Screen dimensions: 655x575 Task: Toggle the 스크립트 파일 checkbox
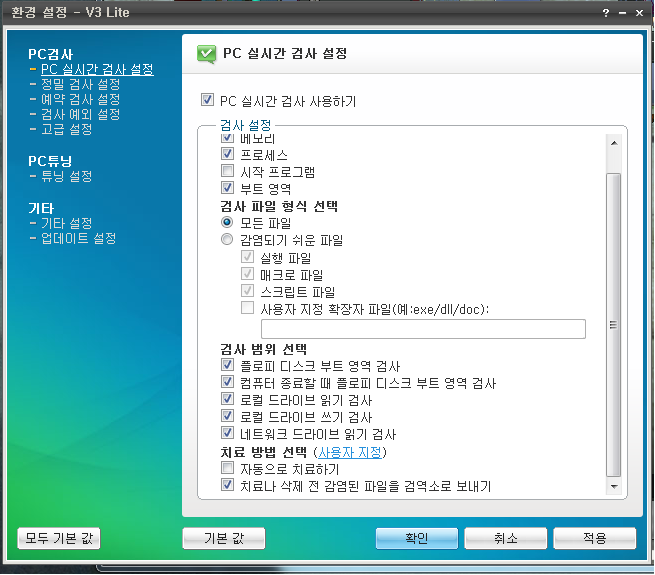(x=247, y=290)
